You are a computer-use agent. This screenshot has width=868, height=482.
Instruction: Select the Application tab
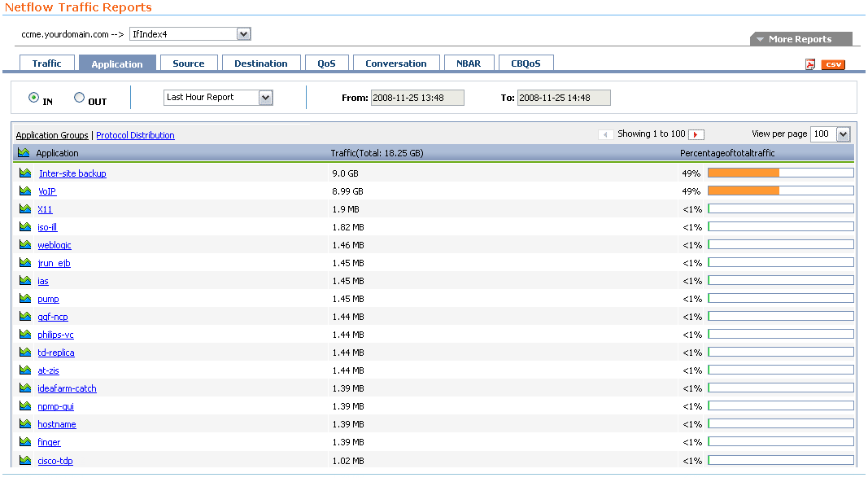pyautogui.click(x=117, y=64)
